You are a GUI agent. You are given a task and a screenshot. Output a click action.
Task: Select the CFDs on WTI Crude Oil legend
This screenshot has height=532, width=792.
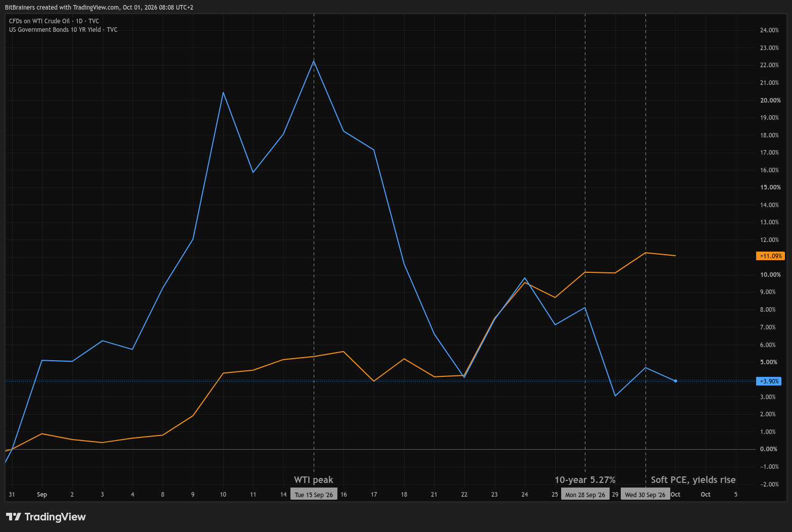pyautogui.click(x=54, y=21)
